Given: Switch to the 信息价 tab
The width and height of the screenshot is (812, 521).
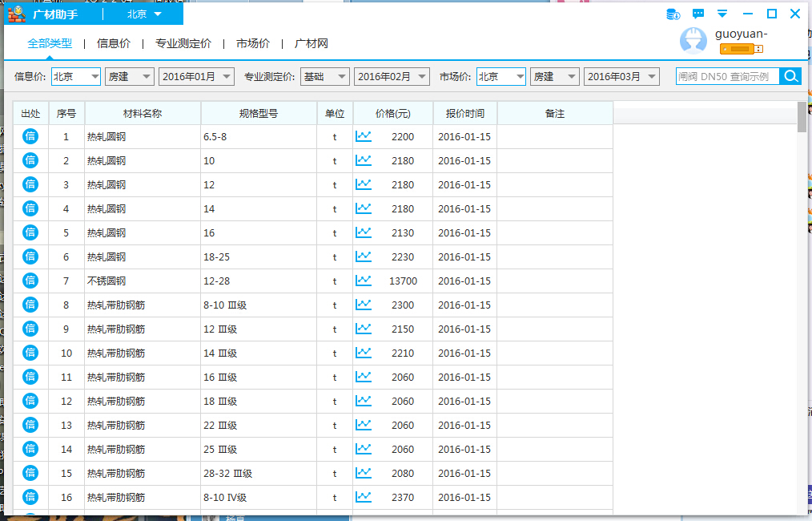Looking at the screenshot, I should pos(114,43).
